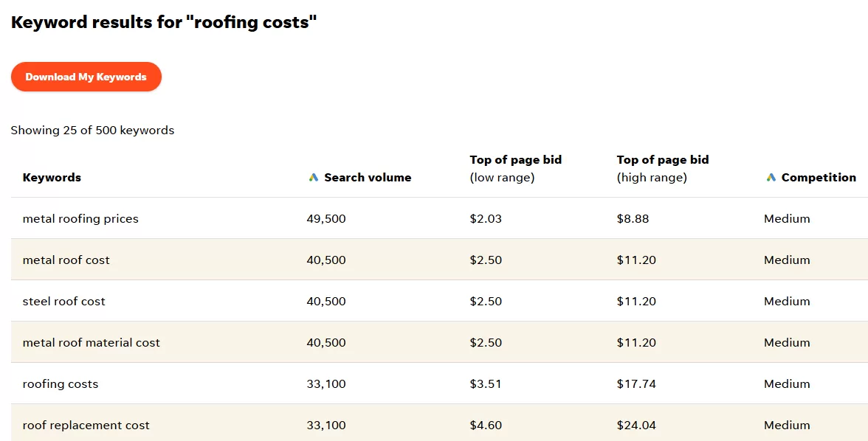Select keyword "metal roof material cost"
868x441 pixels.
click(x=92, y=342)
